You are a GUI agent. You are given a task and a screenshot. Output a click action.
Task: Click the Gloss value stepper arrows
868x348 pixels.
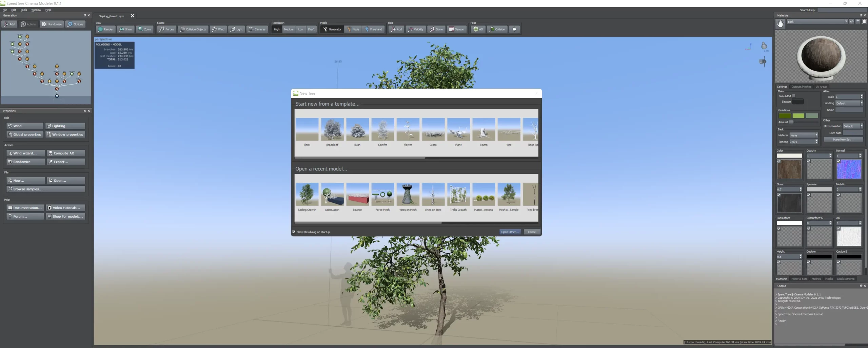801,189
